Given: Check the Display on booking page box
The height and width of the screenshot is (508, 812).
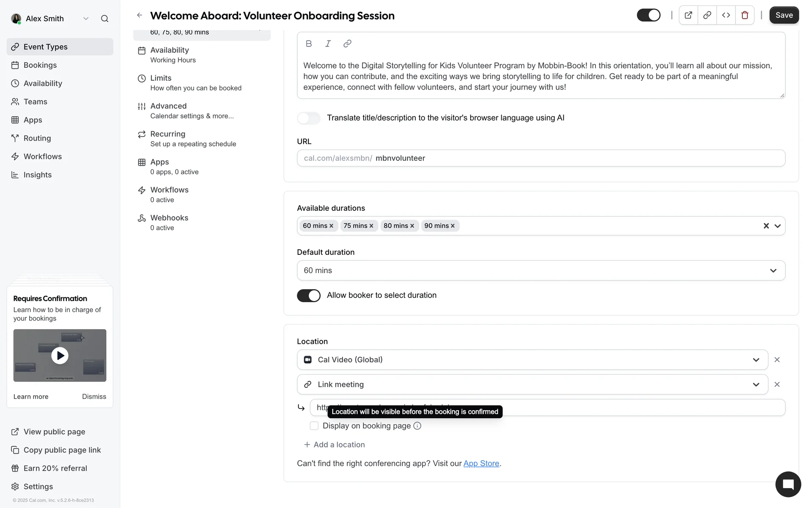Looking at the screenshot, I should click(314, 426).
